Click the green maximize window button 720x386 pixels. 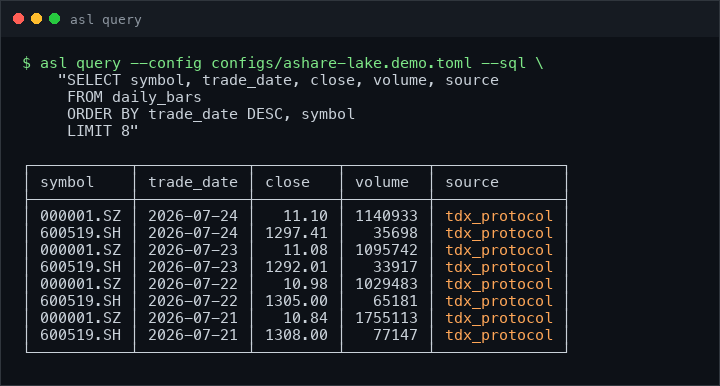55,19
